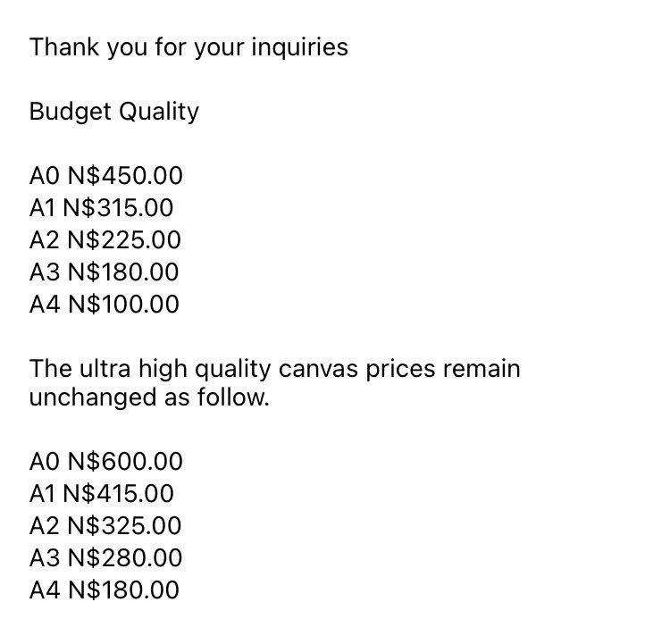The image size is (670, 644).
Task: Click the 'Budget Quality' heading
Action: (x=114, y=112)
